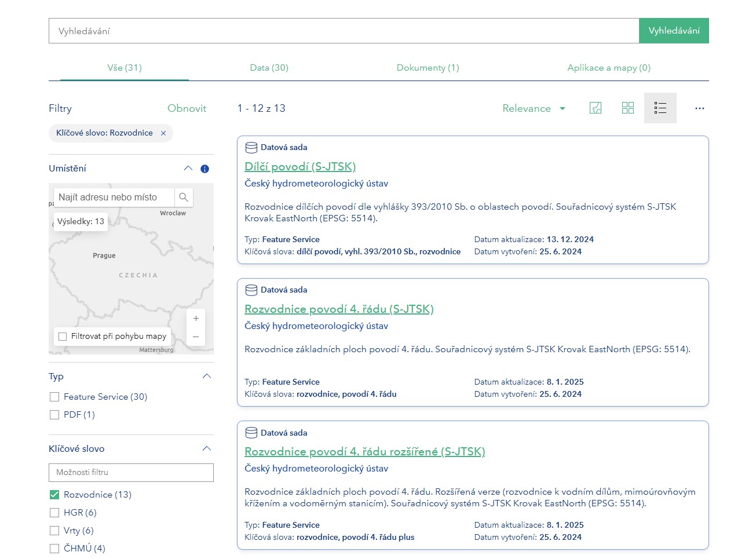Collapse the Klíčové slovo section
Viewport: 756px width, 559px height.
coord(207,449)
